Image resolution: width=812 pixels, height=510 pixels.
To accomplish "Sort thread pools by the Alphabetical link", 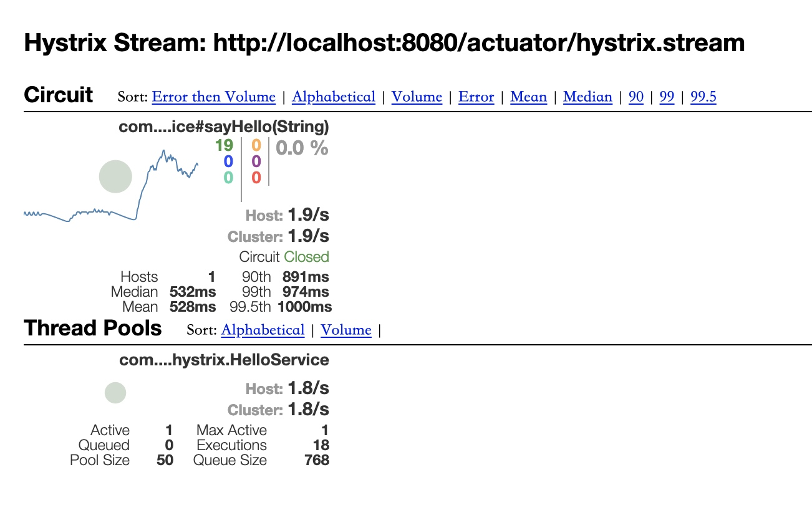I will pos(263,330).
